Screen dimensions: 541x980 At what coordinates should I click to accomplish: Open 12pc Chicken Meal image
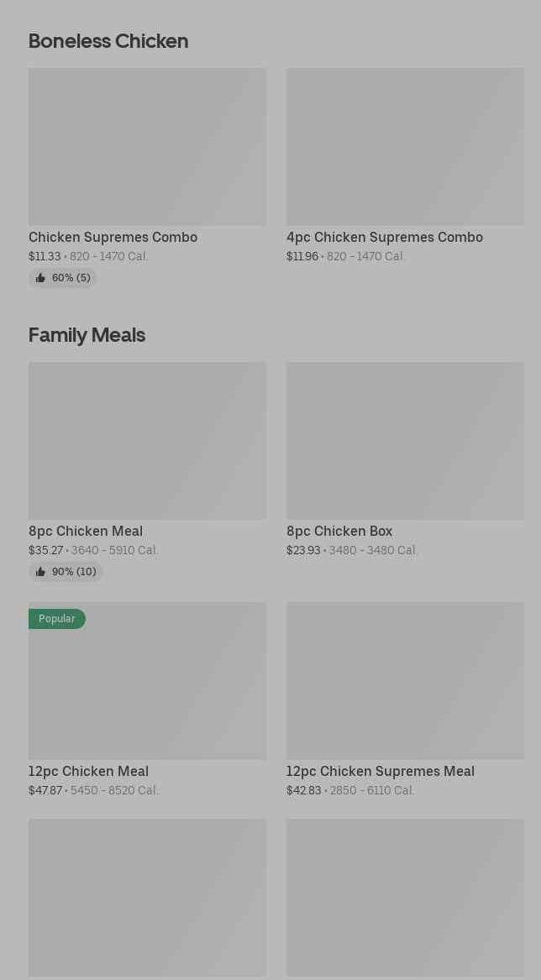click(x=148, y=680)
